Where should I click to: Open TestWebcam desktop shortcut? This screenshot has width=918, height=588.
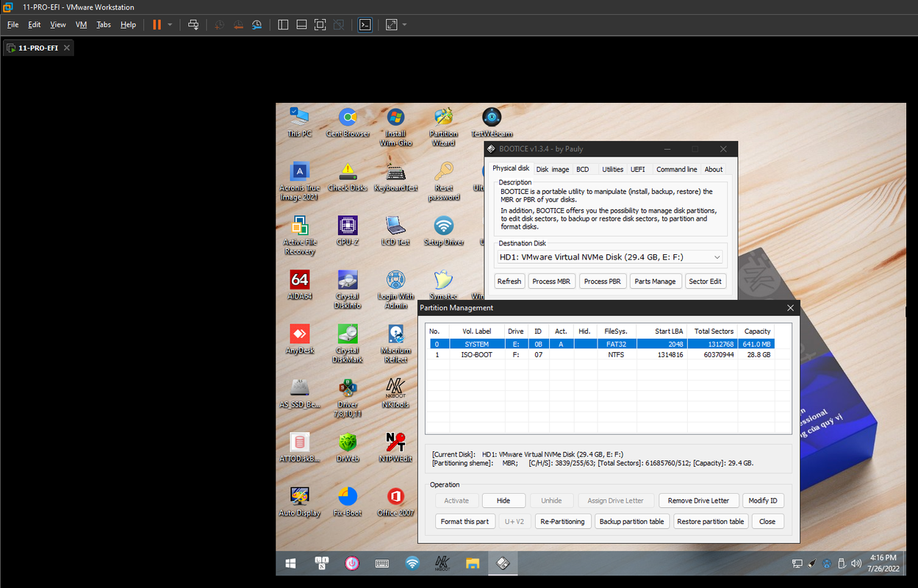pos(492,122)
